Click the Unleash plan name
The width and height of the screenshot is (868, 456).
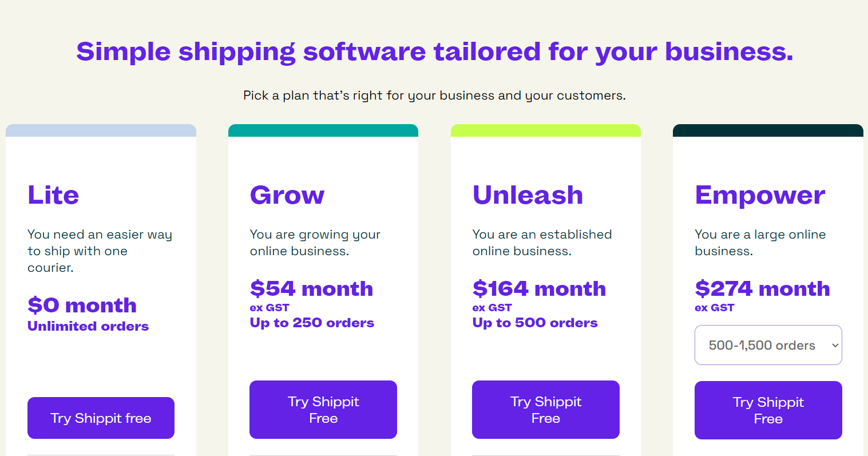528,195
